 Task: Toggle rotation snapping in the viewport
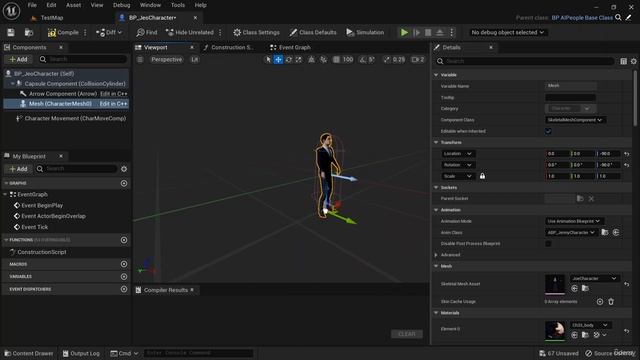362,60
